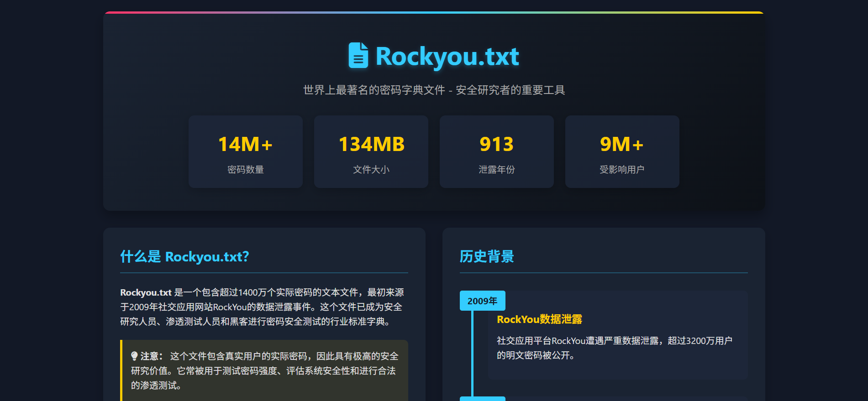Select the 2009年 timeline marker
Image resolution: width=868 pixels, height=401 pixels.
coord(482,301)
